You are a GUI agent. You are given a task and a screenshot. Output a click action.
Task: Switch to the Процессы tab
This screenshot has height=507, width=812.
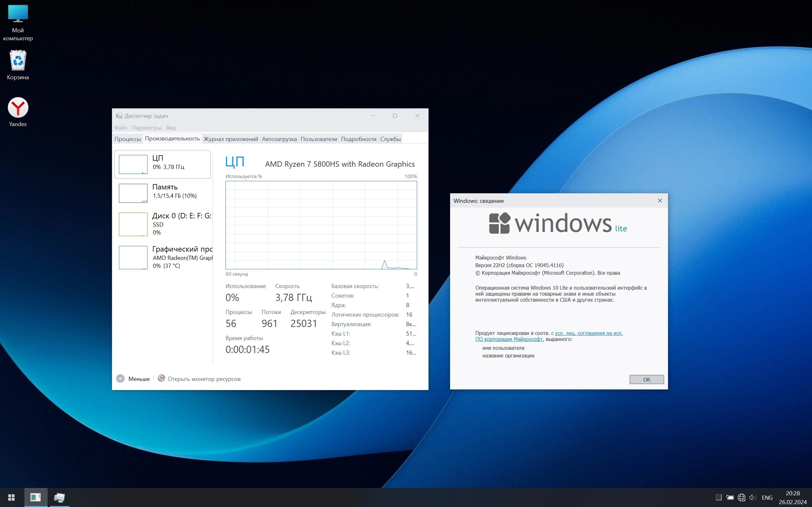[128, 139]
